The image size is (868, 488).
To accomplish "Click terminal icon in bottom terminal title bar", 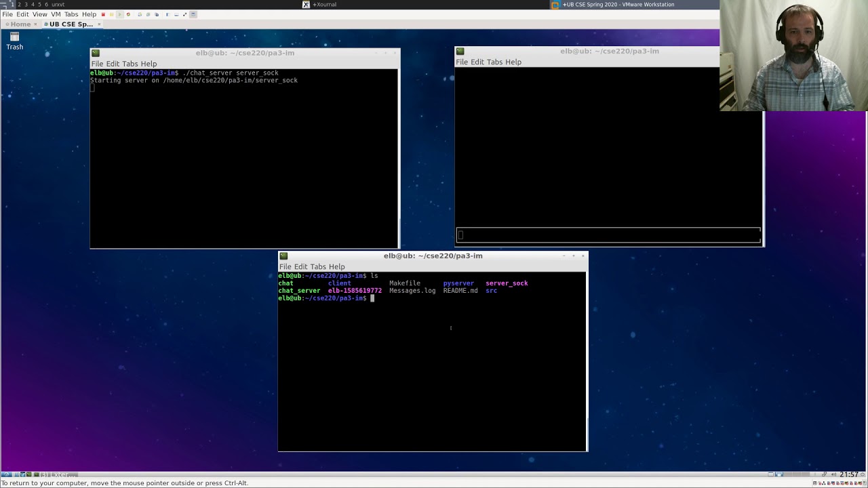I will coord(283,256).
